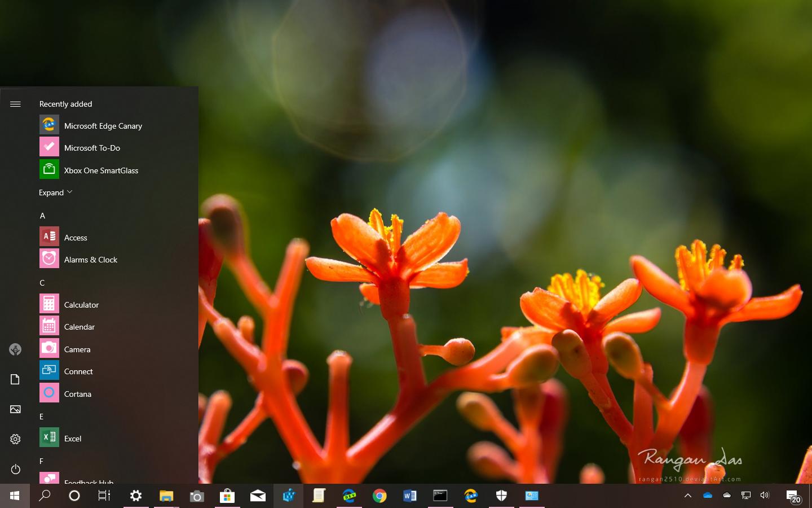The width and height of the screenshot is (812, 508).
Task: Open Windows Security from the taskbar
Action: click(x=501, y=496)
